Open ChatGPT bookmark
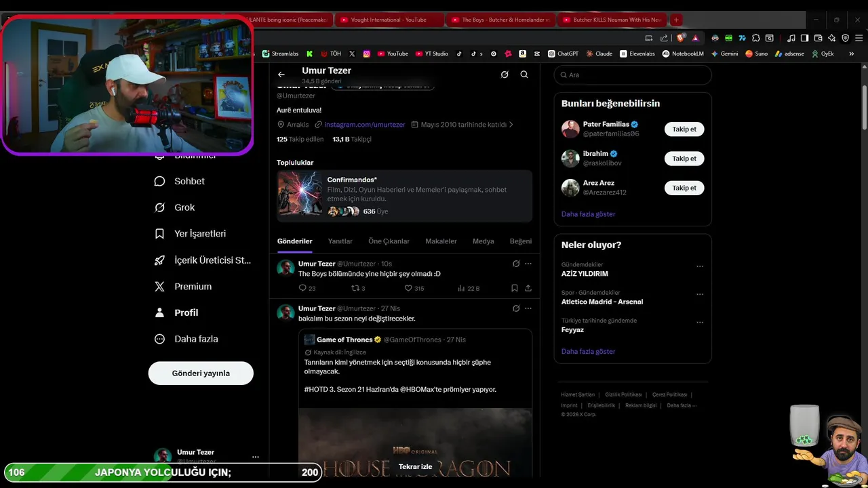868x488 pixels. pyautogui.click(x=563, y=54)
